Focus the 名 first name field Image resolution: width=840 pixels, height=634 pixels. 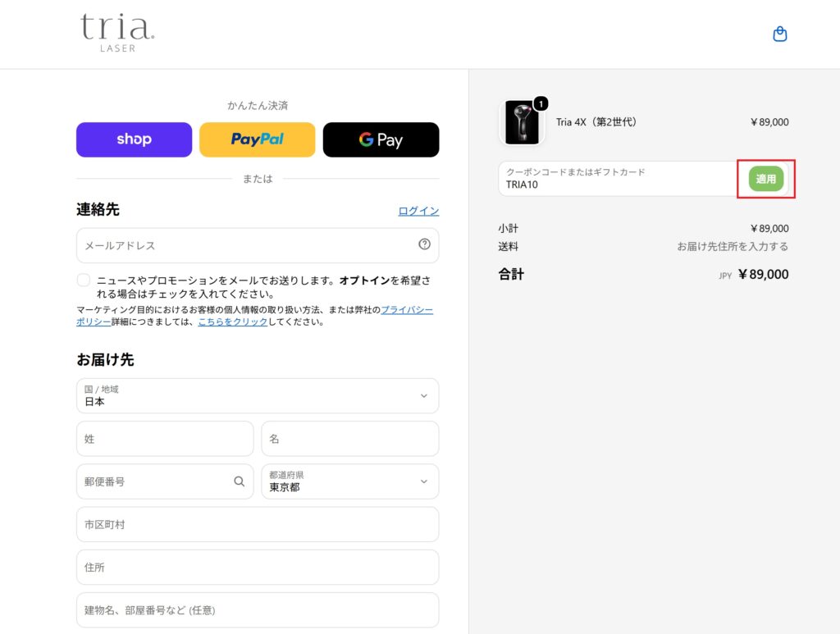click(x=350, y=439)
